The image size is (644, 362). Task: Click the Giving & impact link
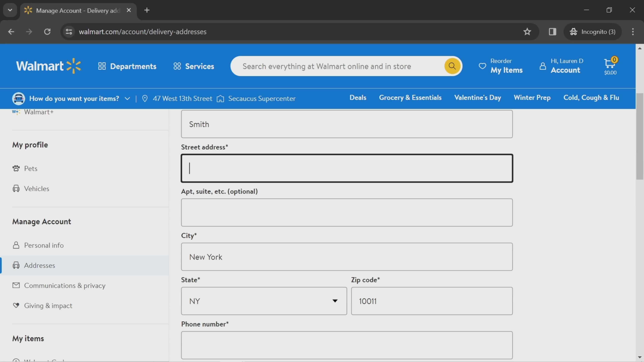pos(48,305)
